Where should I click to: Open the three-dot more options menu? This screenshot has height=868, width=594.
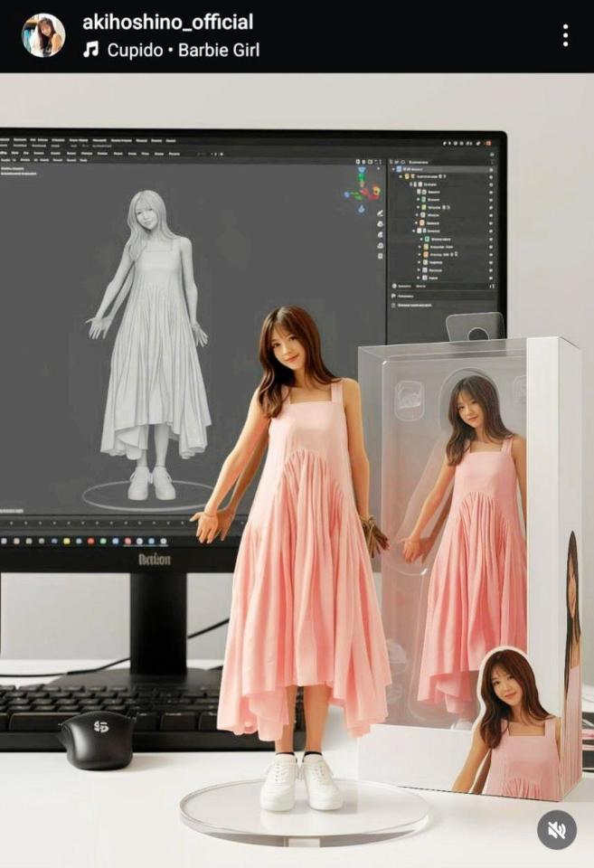(x=565, y=35)
